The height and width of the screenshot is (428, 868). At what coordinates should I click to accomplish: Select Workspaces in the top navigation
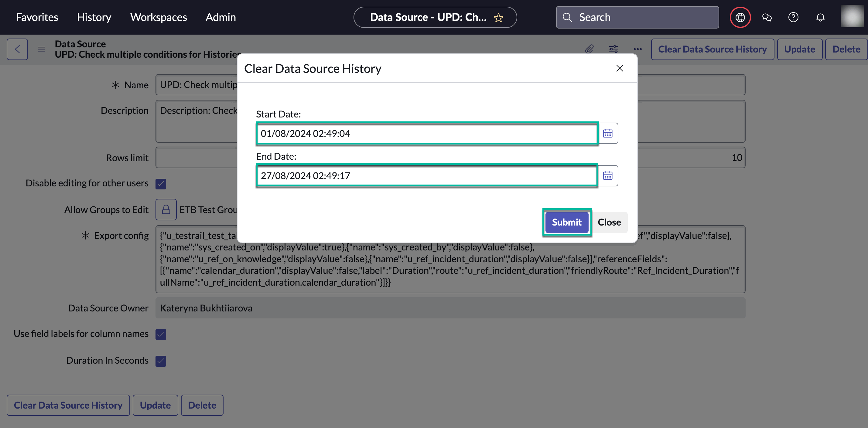coord(158,17)
